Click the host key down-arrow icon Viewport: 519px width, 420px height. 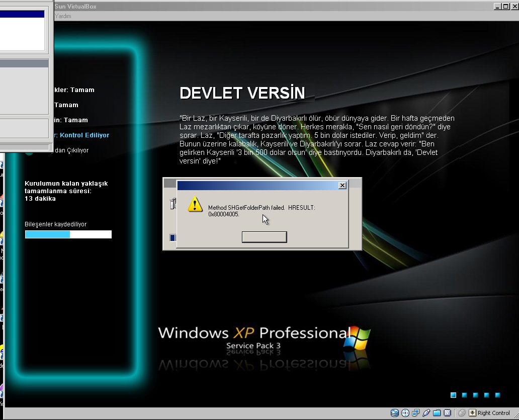coord(472,413)
